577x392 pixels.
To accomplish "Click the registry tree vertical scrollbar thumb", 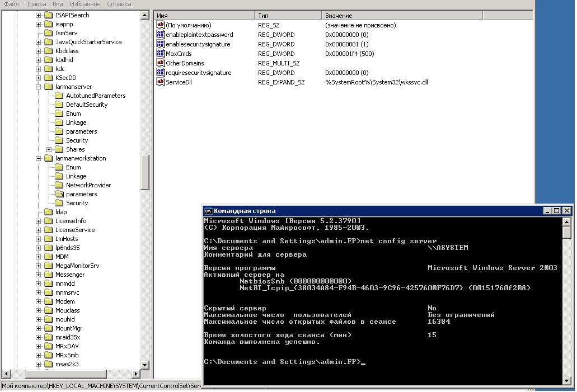I will 145,172.
